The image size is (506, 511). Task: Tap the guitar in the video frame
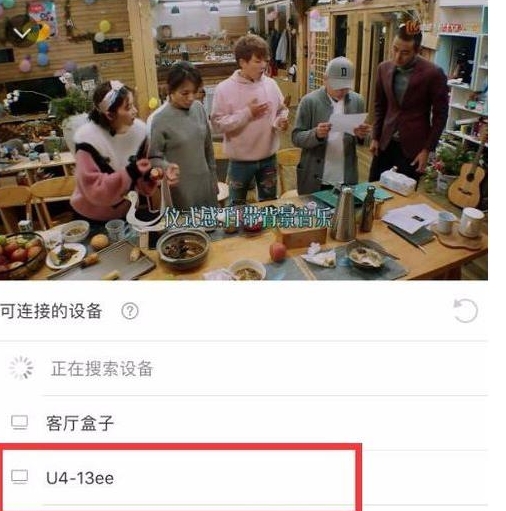tap(468, 180)
